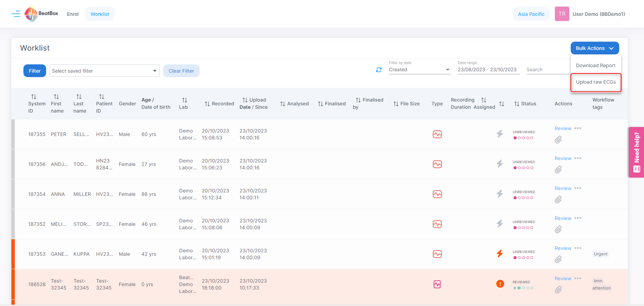
Task: Select Download Report from the menu
Action: (595, 66)
